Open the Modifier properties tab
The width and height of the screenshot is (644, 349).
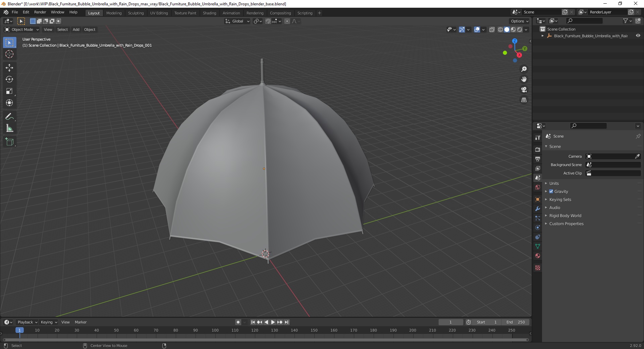(538, 209)
